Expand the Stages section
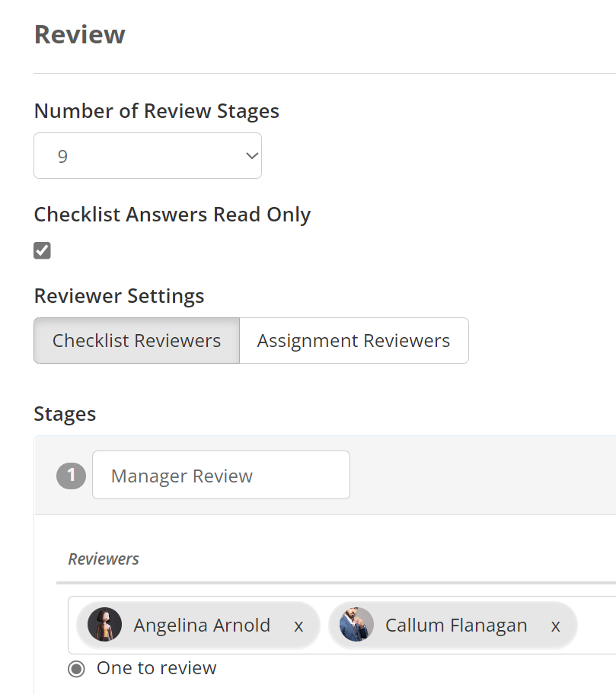616x694 pixels. click(64, 413)
